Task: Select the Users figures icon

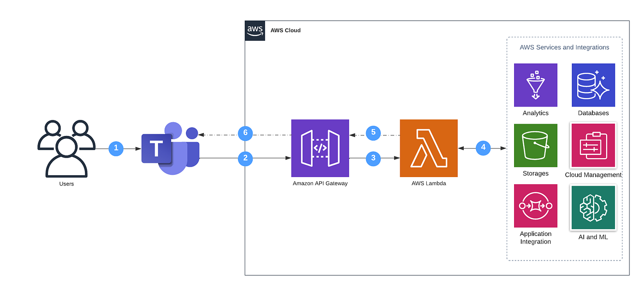Action: click(66, 149)
